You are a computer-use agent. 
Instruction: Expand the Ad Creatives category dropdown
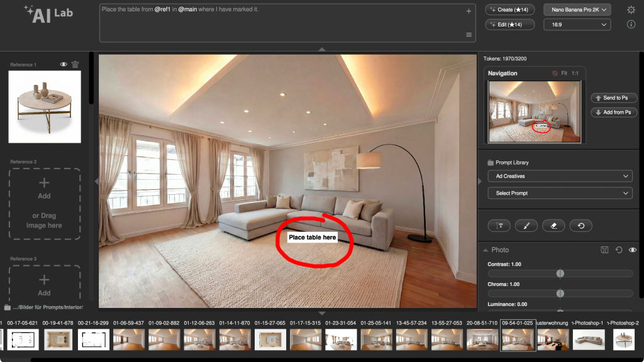[560, 176]
